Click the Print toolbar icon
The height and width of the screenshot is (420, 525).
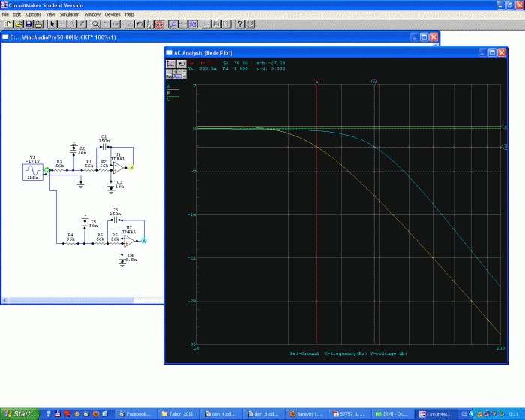pos(38,24)
